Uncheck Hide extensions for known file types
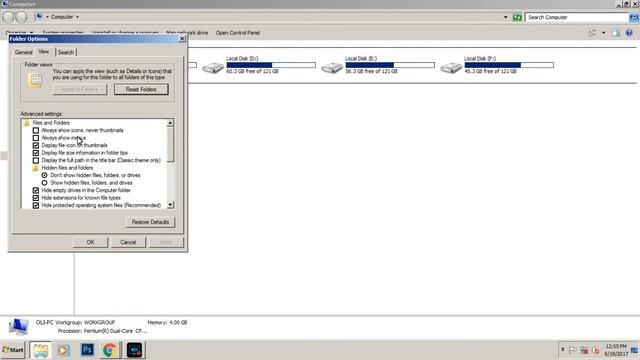640x360 pixels. [36, 198]
